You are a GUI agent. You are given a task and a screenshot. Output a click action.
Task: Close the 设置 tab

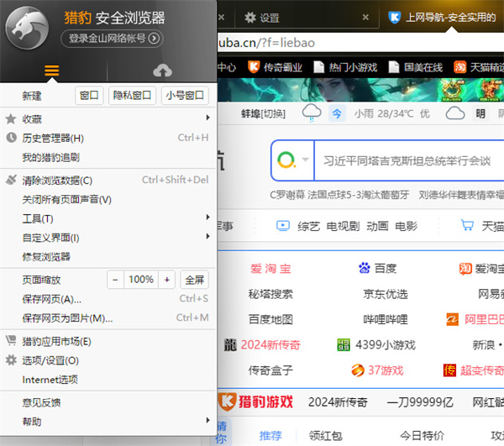click(365, 17)
